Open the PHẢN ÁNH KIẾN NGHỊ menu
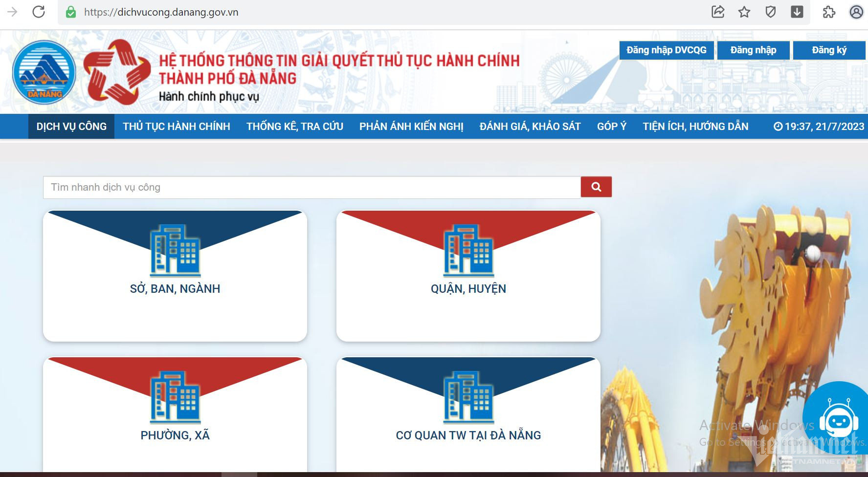 (x=411, y=127)
